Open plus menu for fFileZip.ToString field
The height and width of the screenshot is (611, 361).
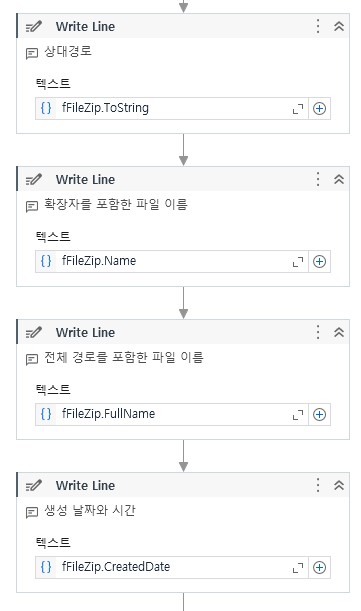(x=319, y=109)
